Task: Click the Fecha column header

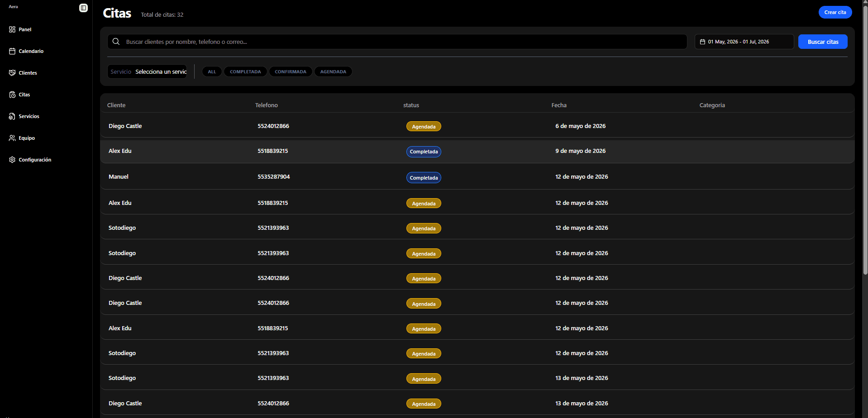Action: tap(559, 105)
